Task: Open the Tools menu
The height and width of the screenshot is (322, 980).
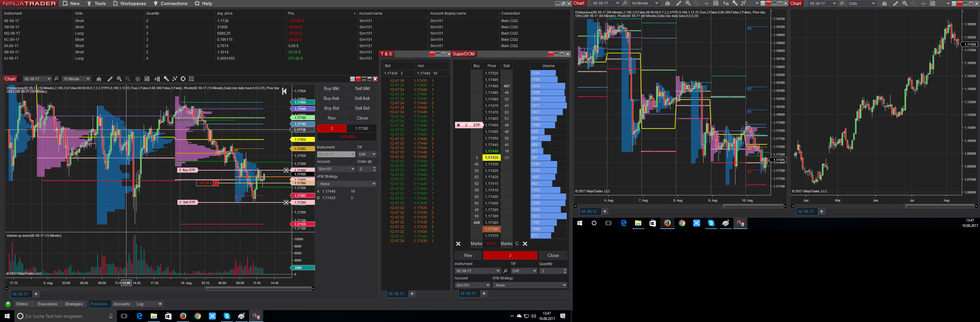Action: click(96, 3)
